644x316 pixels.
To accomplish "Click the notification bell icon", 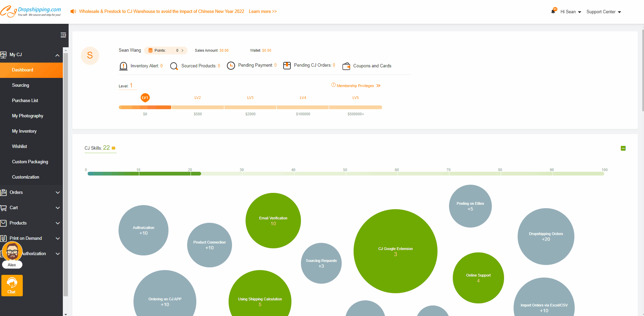I will 553,12.
